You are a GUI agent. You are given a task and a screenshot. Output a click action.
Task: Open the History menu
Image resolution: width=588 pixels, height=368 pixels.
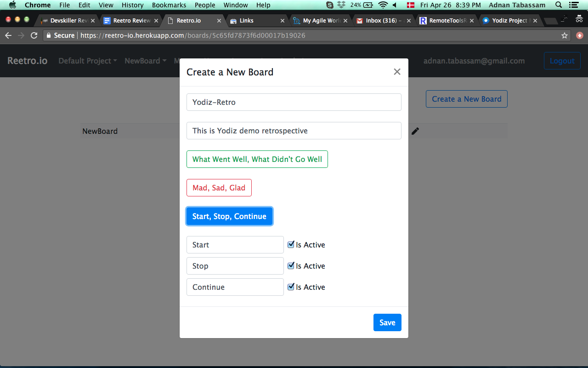point(133,5)
